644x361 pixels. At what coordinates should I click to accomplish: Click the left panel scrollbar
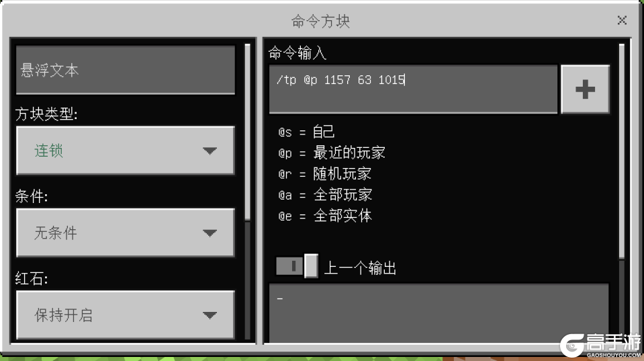(247, 132)
